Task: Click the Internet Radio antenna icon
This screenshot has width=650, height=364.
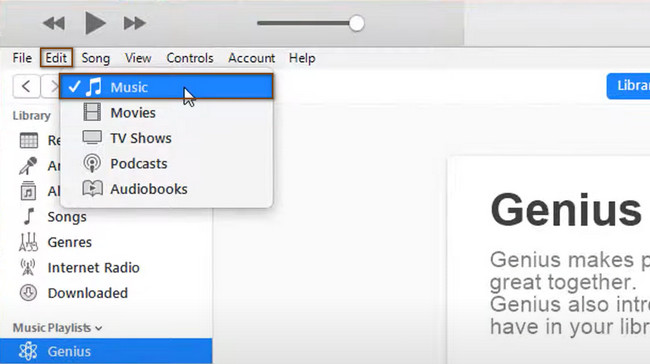Action: [28, 267]
